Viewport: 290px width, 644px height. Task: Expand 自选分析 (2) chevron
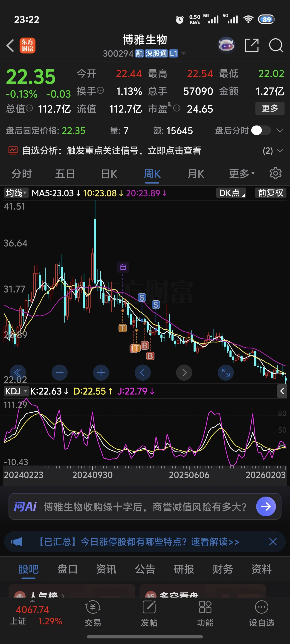280,150
